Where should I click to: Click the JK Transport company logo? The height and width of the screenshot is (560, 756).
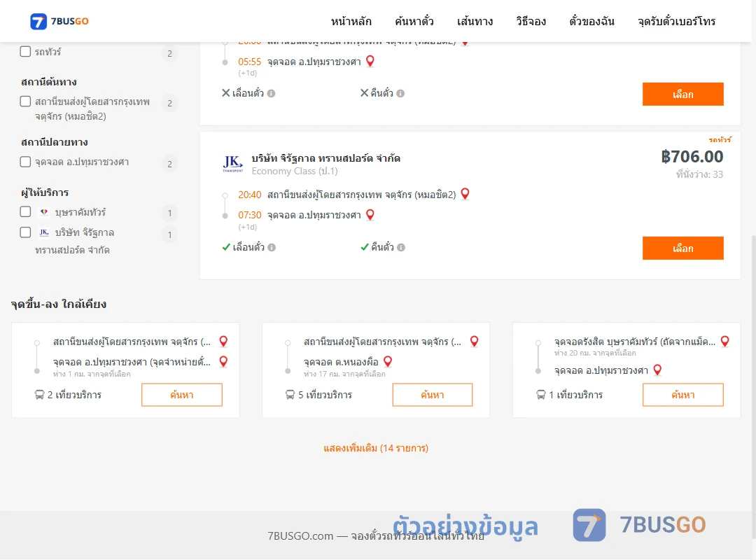point(232,164)
